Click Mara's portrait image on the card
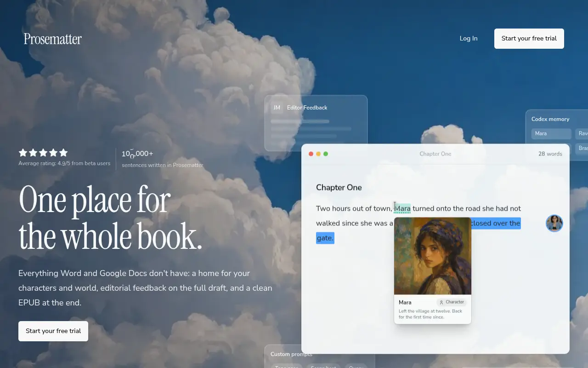This screenshot has width=588, height=368. (433, 256)
